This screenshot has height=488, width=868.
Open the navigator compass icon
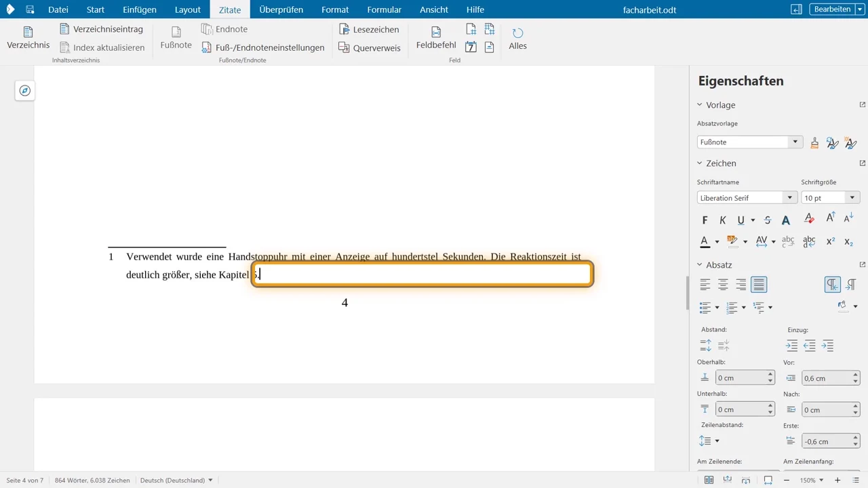pyautogui.click(x=25, y=91)
